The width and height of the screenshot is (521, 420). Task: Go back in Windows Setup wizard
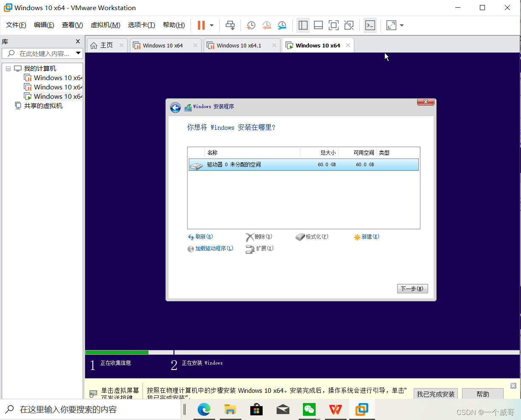(x=176, y=108)
